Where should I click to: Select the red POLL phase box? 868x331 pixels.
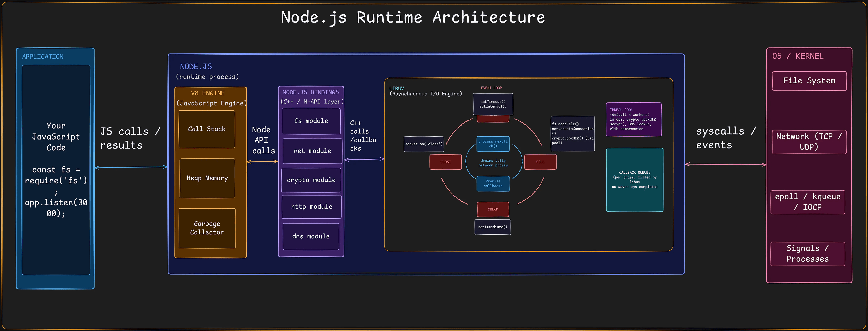540,162
